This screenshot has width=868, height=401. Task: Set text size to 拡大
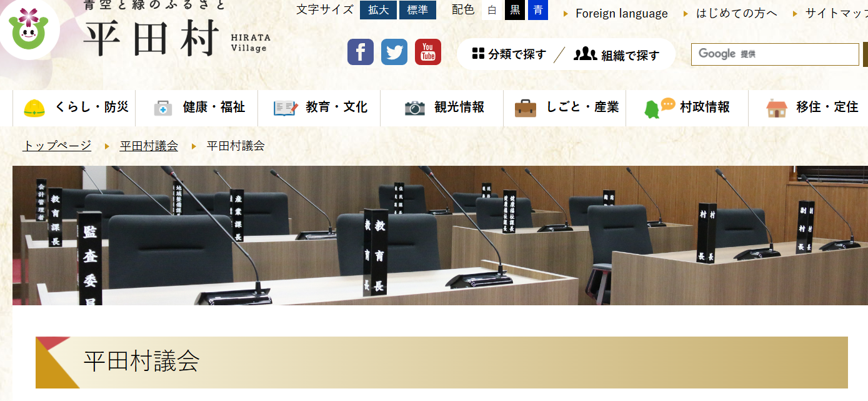(x=378, y=10)
